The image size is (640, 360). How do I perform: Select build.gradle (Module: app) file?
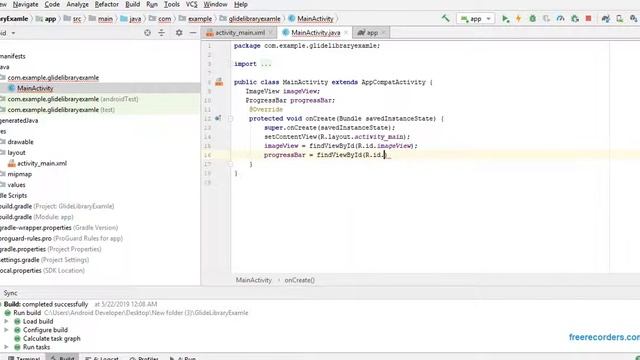tap(37, 217)
